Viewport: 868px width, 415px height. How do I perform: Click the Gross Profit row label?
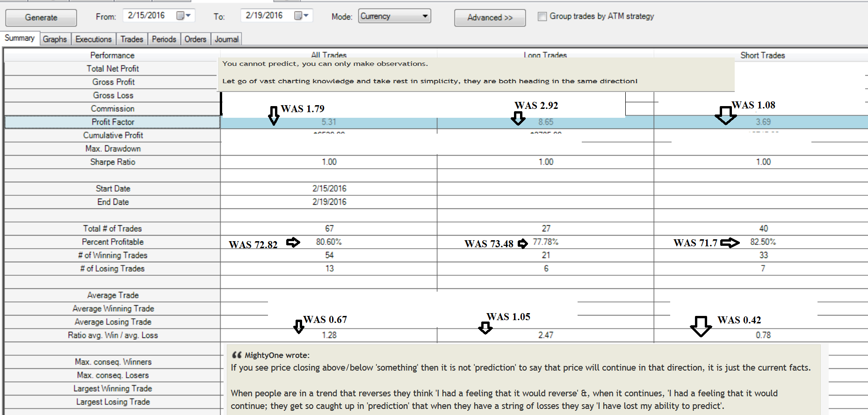(x=113, y=82)
